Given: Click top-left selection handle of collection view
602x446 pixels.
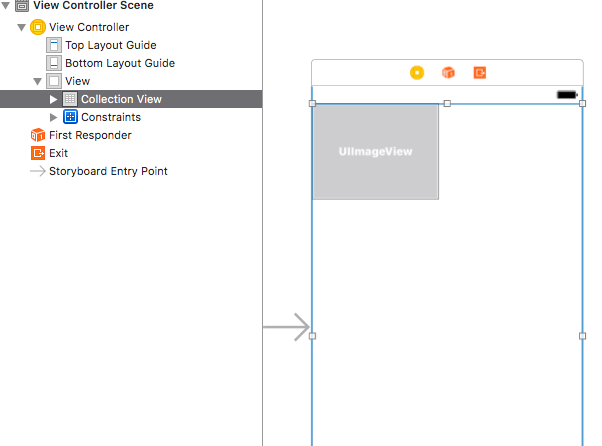Looking at the screenshot, I should pyautogui.click(x=313, y=103).
